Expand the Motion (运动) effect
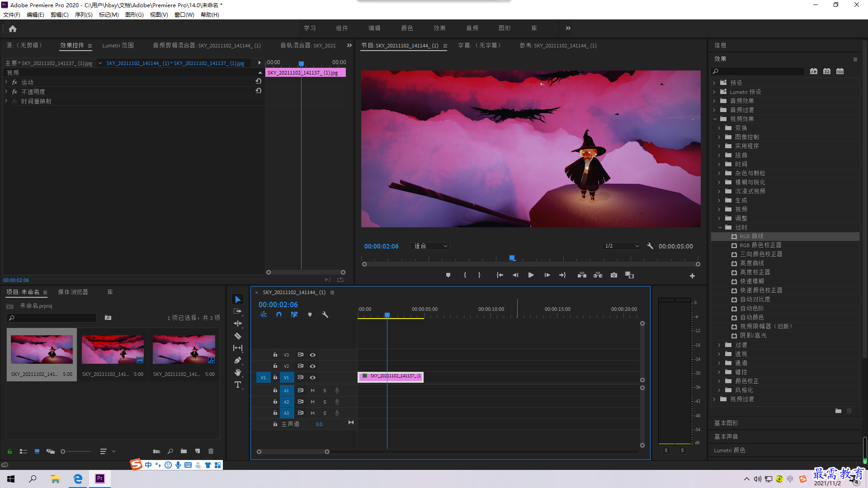868x488 pixels. pos(6,82)
